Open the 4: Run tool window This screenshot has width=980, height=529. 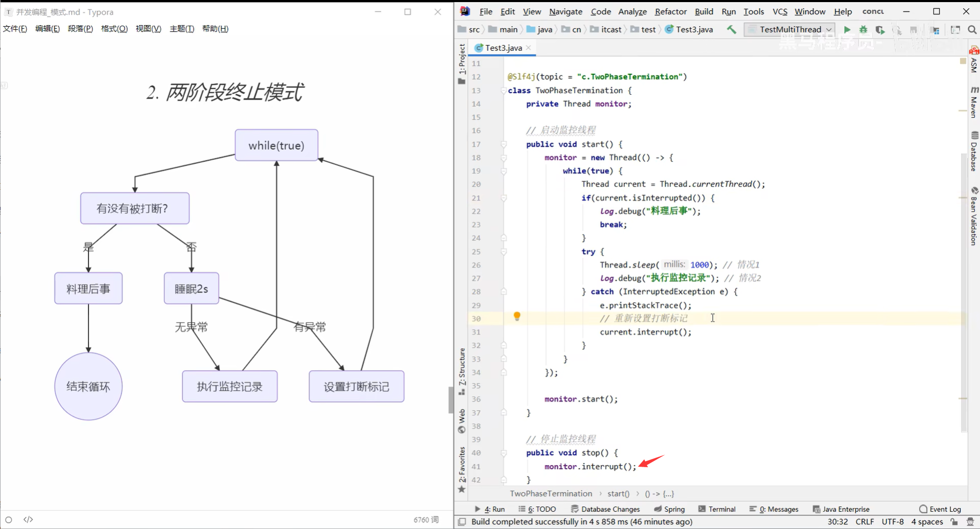pos(490,509)
